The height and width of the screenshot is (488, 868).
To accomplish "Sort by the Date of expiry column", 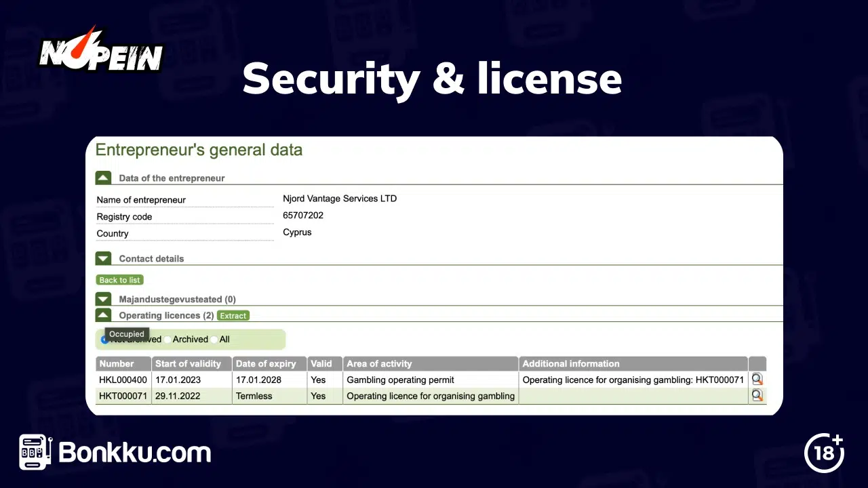I will pos(266,363).
